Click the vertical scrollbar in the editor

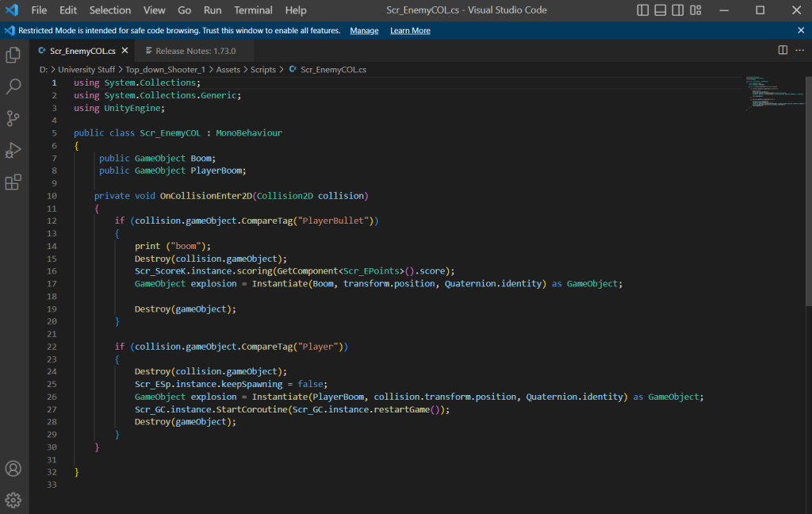click(807, 190)
